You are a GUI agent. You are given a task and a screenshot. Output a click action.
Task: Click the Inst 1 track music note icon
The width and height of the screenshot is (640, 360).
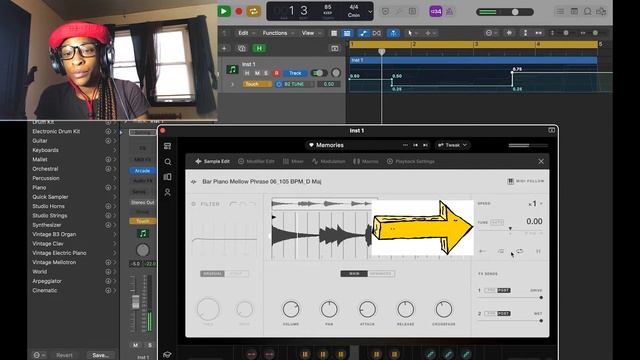pos(232,69)
